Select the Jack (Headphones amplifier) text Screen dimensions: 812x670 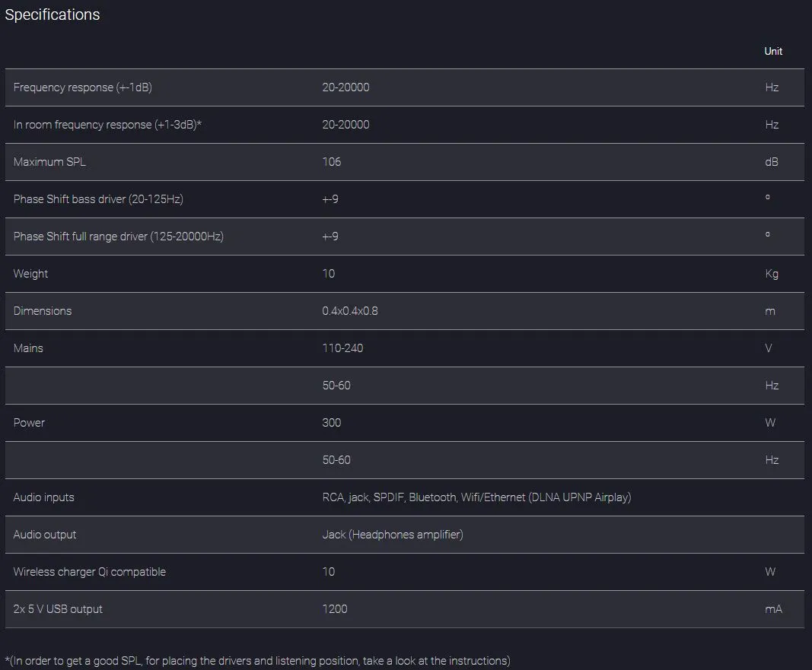click(x=393, y=535)
